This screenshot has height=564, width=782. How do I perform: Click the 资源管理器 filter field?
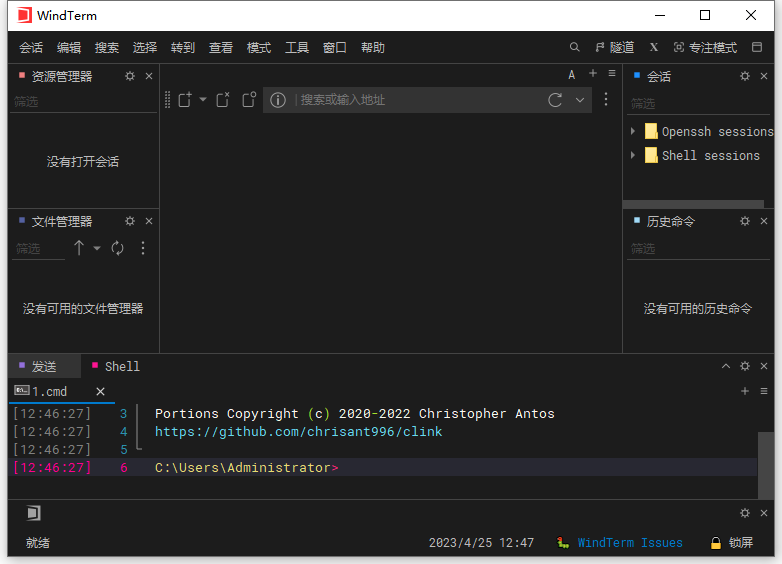[x=83, y=102]
